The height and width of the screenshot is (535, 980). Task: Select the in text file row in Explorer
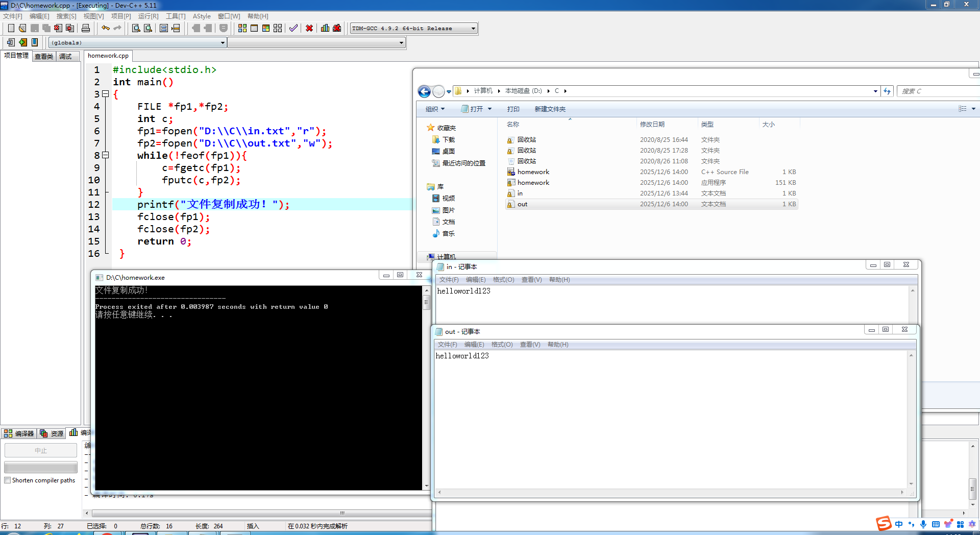(x=651, y=193)
